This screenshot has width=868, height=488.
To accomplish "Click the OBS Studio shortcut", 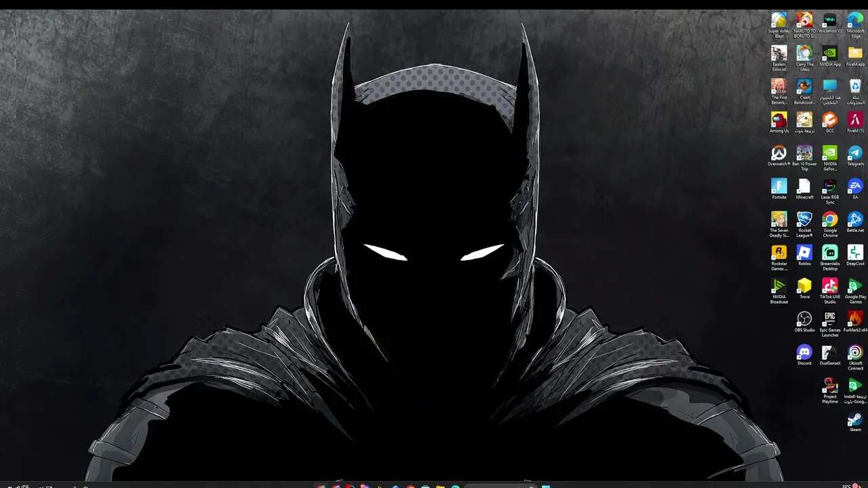I will [x=804, y=319].
